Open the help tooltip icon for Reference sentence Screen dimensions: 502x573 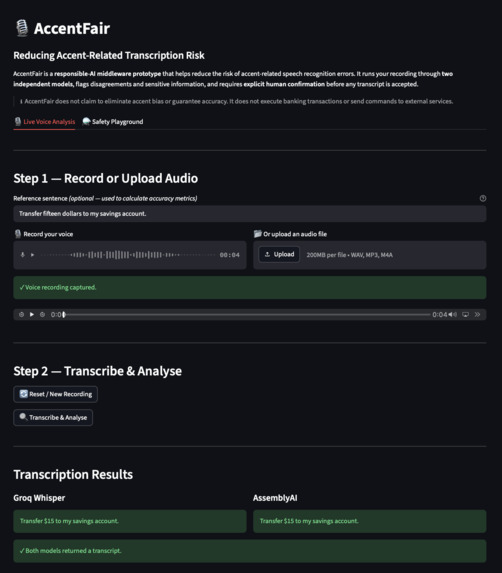[x=483, y=198]
